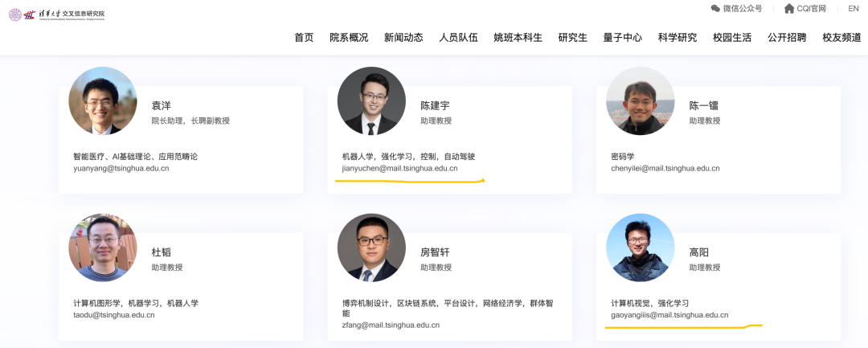This screenshot has height=348, width=868.
Task: Open 陈建宇's profile photo
Action: pyautogui.click(x=371, y=101)
